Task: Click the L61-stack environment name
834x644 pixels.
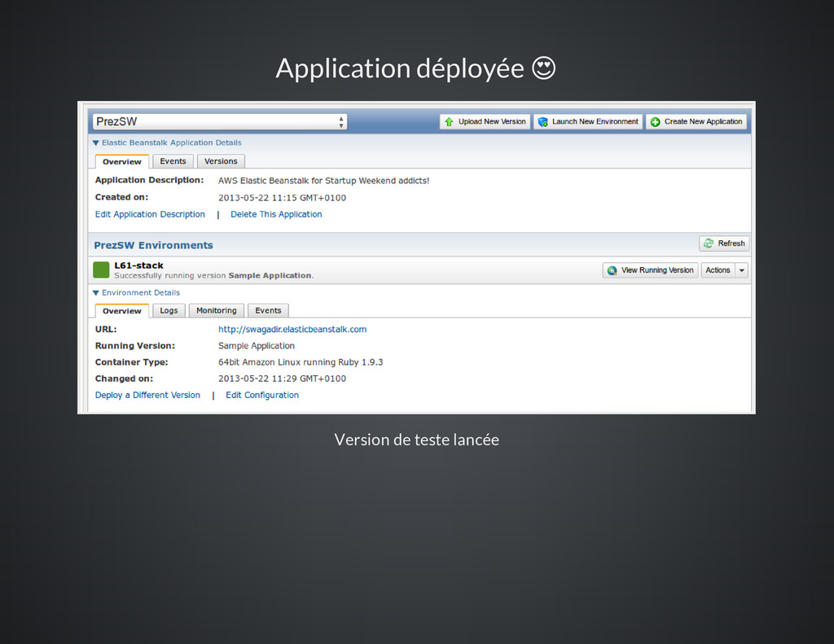Action: tap(138, 265)
